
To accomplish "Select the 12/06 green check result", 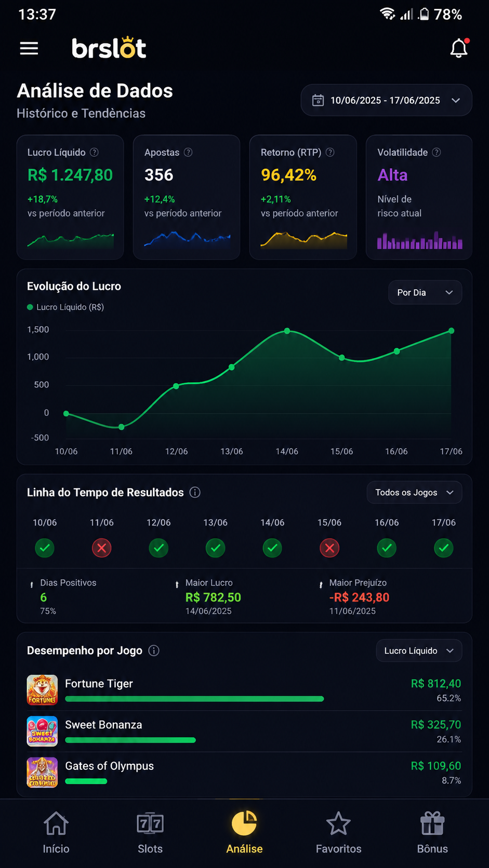I will coord(158,548).
